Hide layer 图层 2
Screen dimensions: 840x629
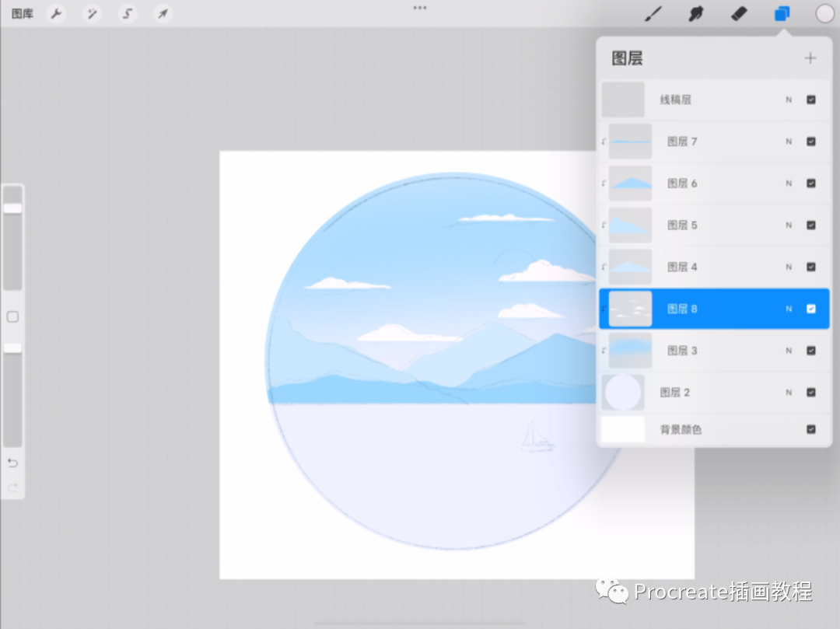[x=811, y=392]
